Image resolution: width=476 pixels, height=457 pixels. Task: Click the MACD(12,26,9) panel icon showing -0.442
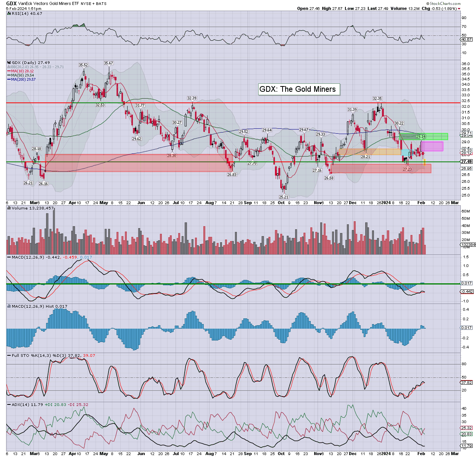point(9,257)
